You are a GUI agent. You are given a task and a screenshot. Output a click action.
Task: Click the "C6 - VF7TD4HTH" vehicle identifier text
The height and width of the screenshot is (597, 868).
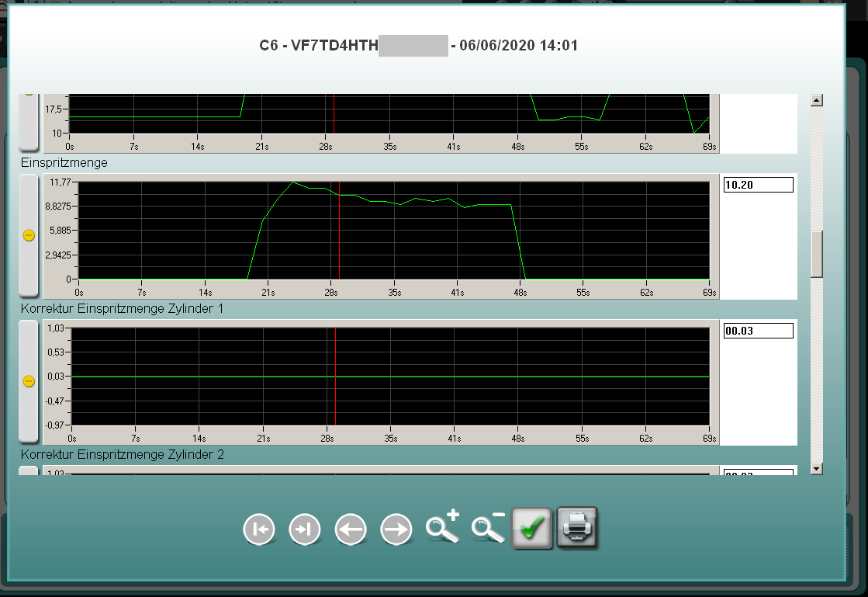coord(319,45)
